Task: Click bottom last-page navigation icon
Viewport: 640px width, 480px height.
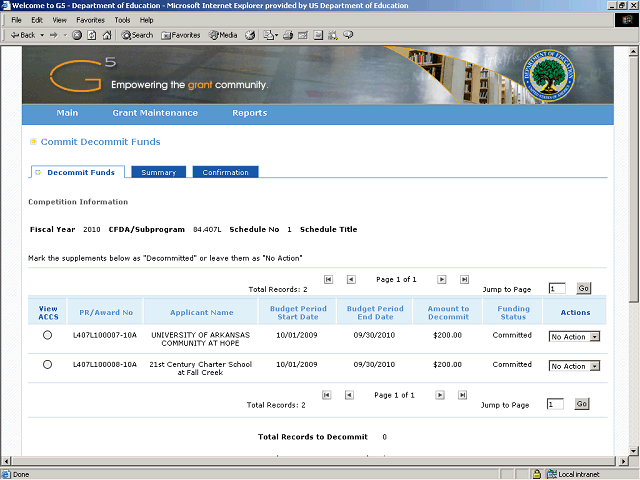Action: [462, 395]
